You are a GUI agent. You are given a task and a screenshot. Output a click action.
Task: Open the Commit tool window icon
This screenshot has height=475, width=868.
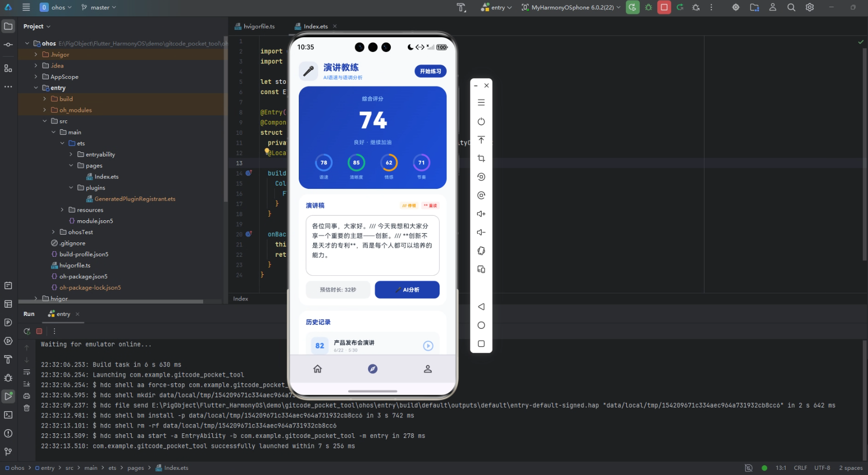[8, 45]
